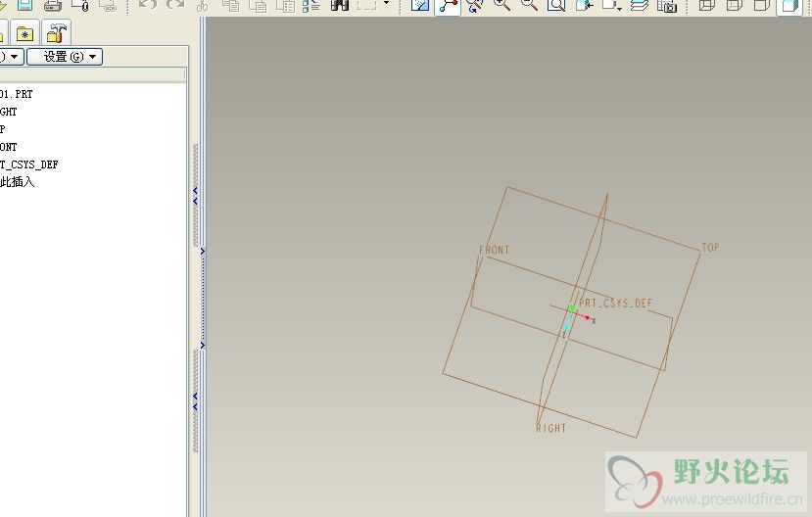Click the Redo arrow icon
This screenshot has height=517, width=812.
175,5
